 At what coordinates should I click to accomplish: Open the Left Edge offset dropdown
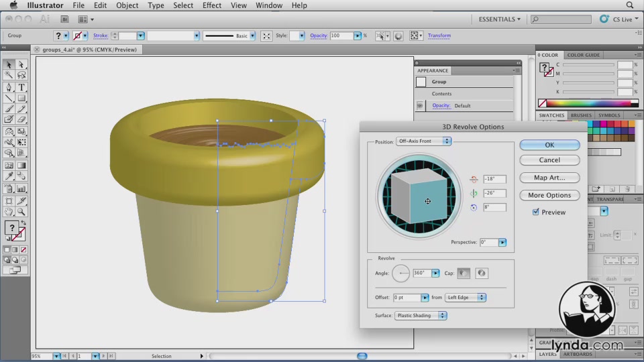[x=466, y=297]
